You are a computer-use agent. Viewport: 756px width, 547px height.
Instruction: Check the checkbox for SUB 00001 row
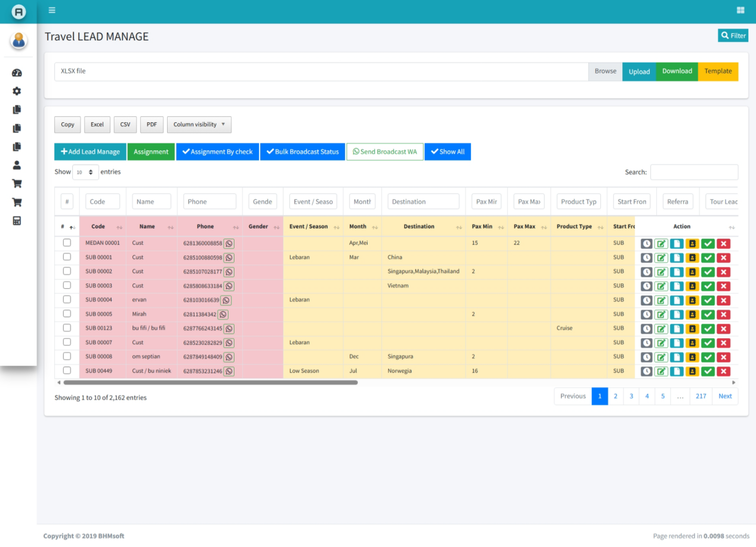[x=67, y=256]
